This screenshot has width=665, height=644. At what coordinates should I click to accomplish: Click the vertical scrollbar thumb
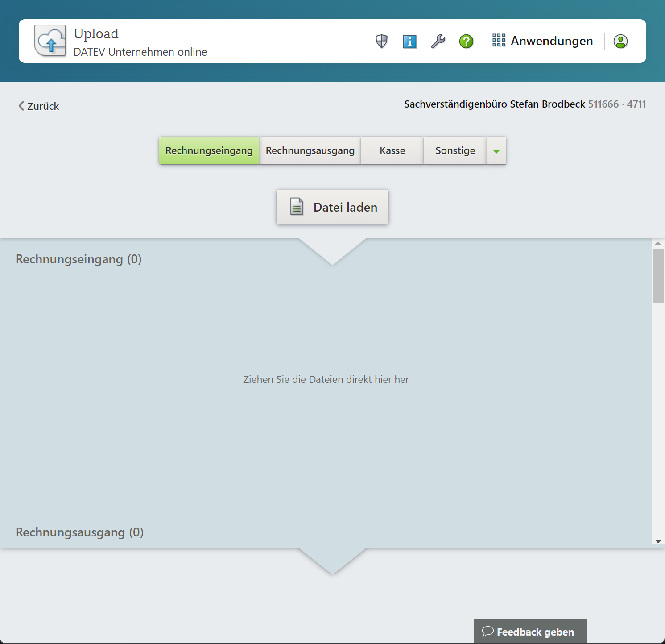pos(658,276)
